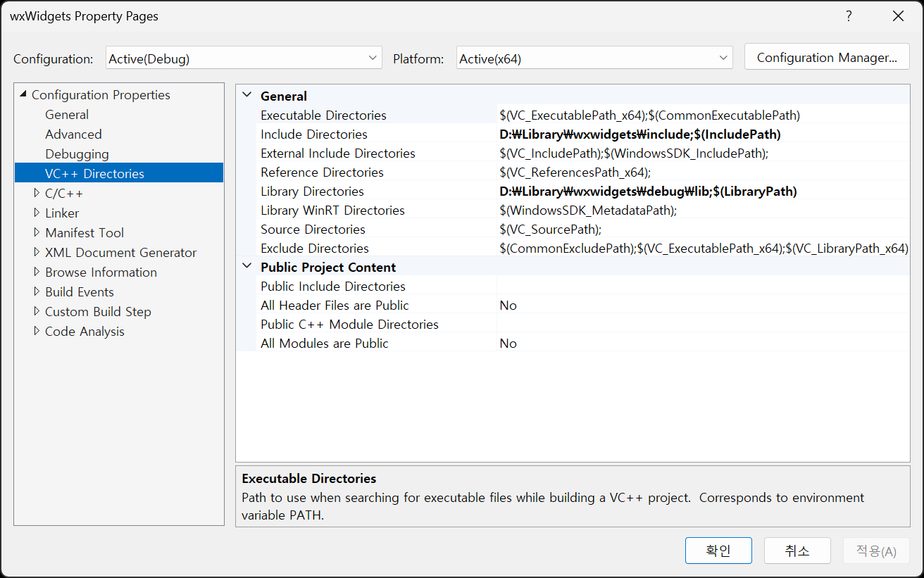Edit the Library Directories value field
The height and width of the screenshot is (578, 924).
(x=703, y=191)
